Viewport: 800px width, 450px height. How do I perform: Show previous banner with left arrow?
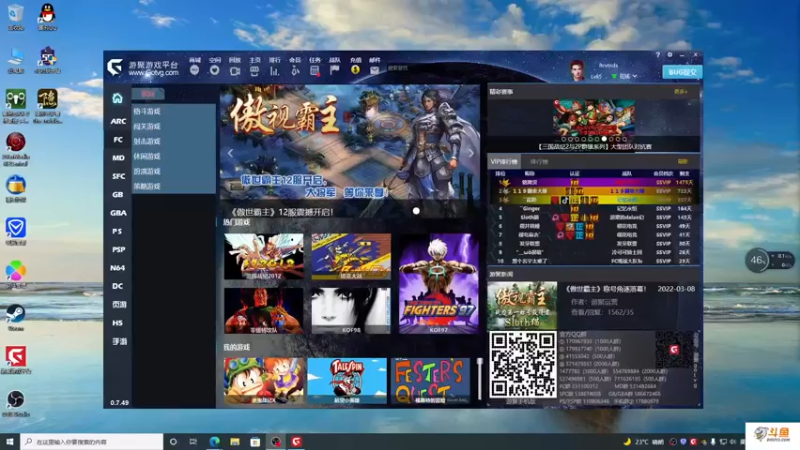[x=231, y=153]
